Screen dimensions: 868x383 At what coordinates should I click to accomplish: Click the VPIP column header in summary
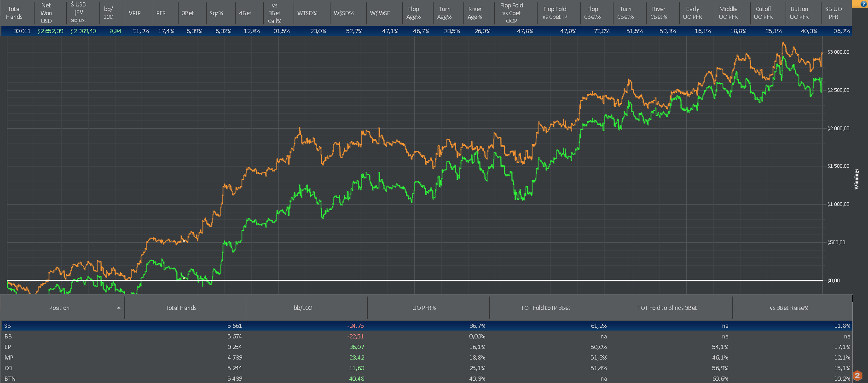[135, 13]
